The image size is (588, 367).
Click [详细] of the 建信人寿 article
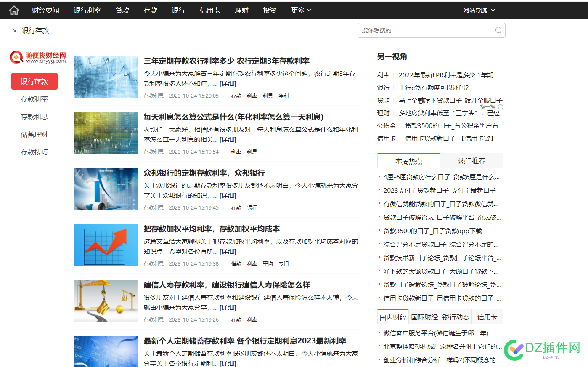228,308
